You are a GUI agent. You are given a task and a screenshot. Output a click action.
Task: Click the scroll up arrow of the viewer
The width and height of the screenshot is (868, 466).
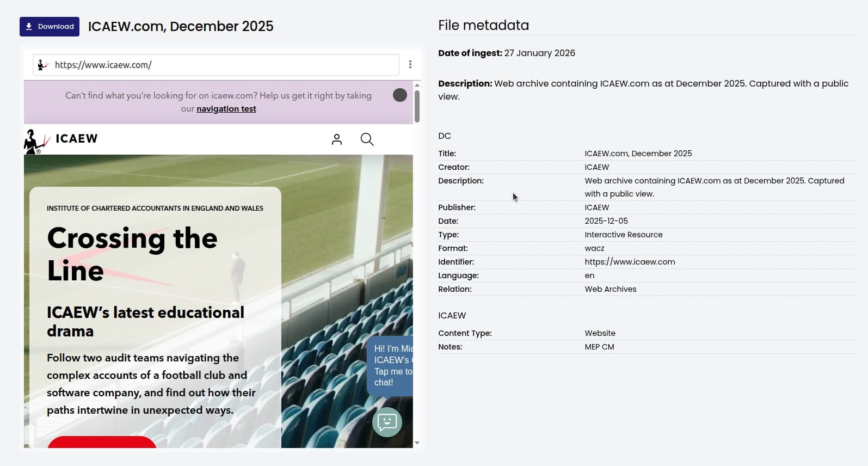coord(417,85)
